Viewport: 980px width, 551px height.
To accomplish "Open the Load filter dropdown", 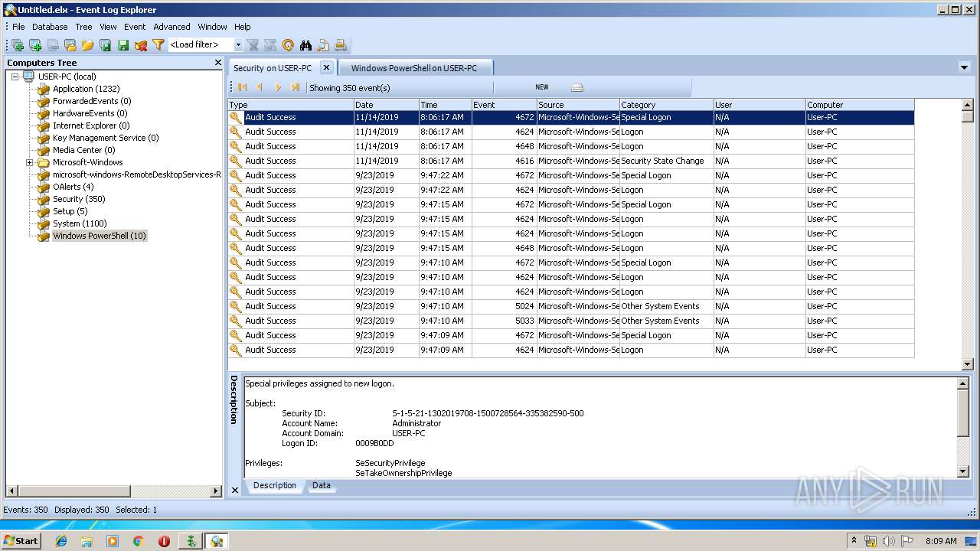I will (238, 45).
